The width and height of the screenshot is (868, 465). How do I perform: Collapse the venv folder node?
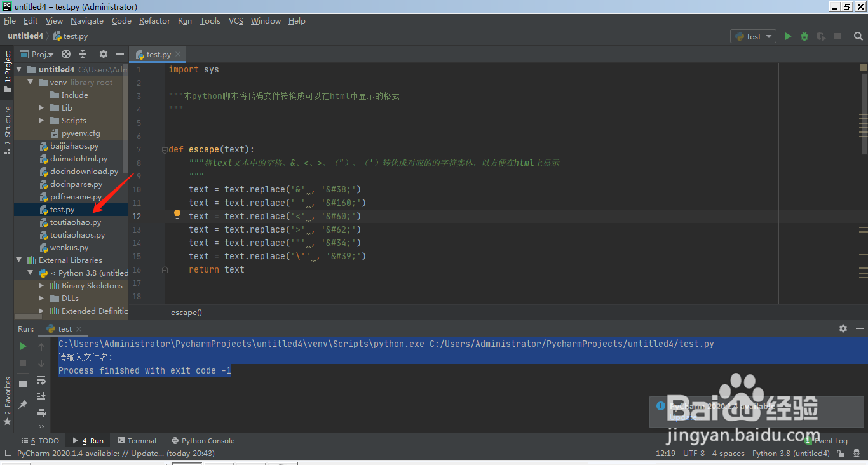click(x=31, y=82)
